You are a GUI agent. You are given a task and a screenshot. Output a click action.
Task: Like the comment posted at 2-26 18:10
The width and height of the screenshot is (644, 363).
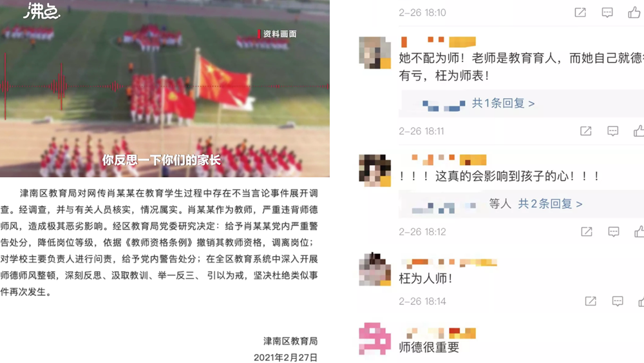tap(634, 12)
